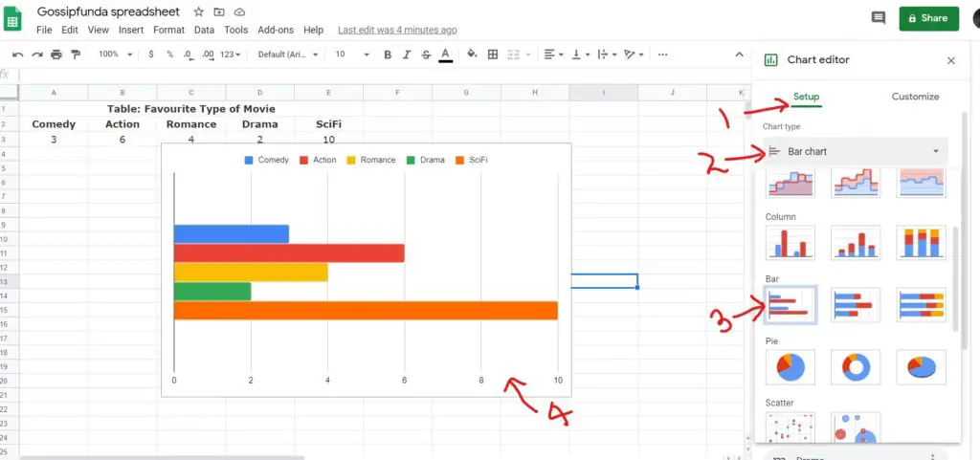The width and height of the screenshot is (980, 460).
Task: Open the Add-ons menu
Action: tap(276, 30)
